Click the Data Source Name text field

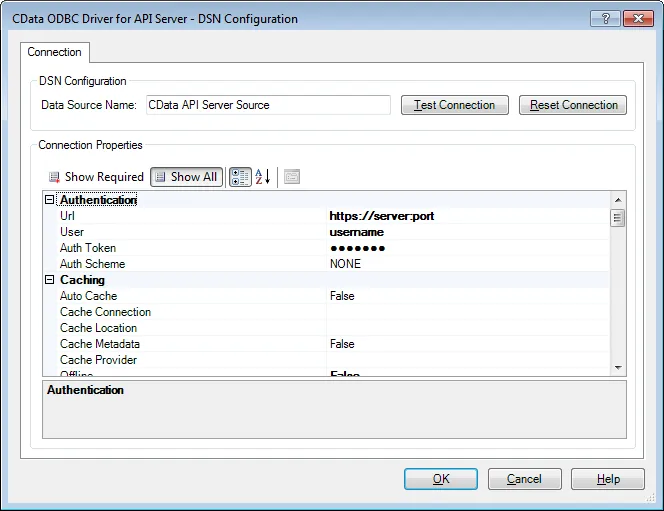click(266, 105)
